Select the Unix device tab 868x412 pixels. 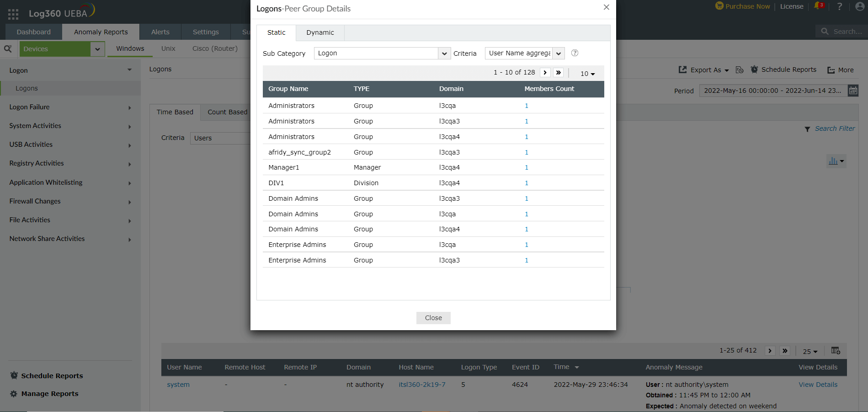click(168, 48)
